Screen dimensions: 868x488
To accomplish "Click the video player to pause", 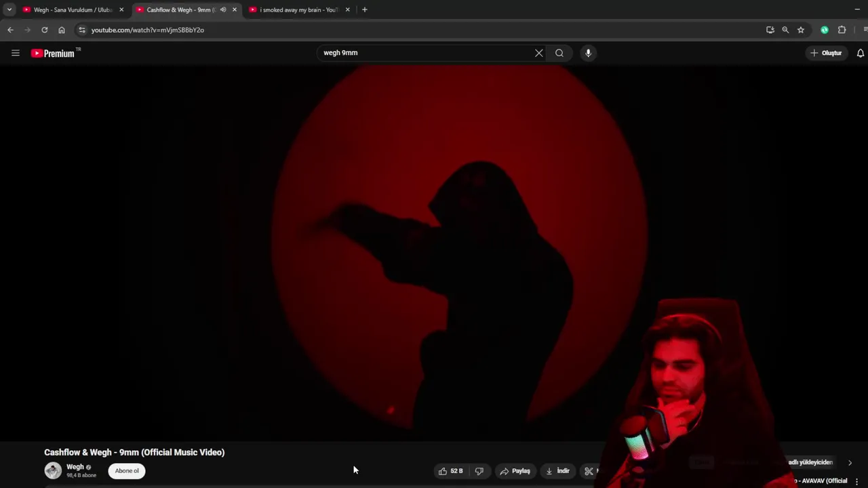I will tap(434, 252).
